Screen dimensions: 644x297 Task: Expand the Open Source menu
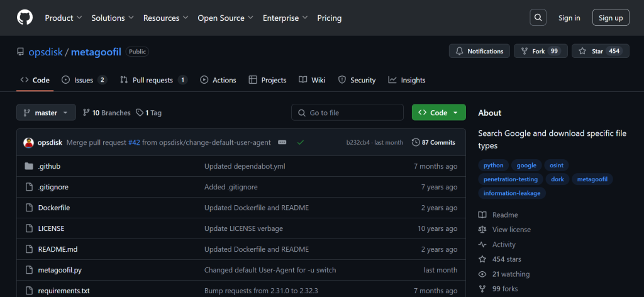tap(226, 18)
